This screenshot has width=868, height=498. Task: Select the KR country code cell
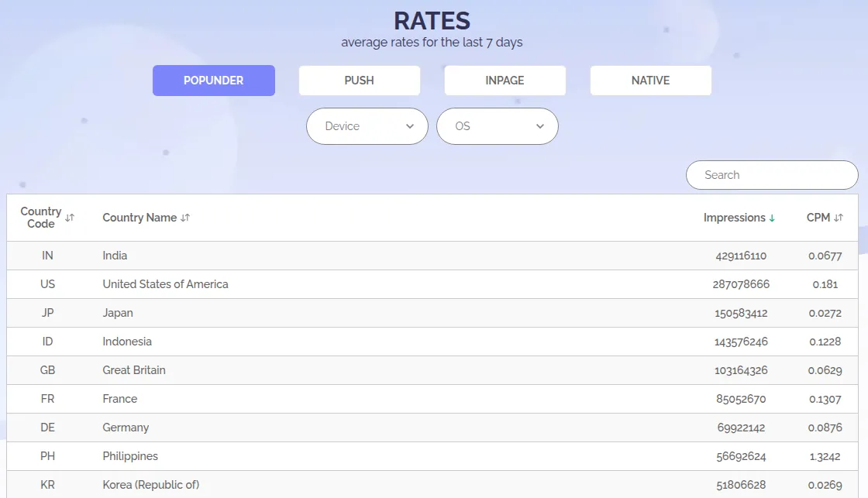[x=47, y=485]
